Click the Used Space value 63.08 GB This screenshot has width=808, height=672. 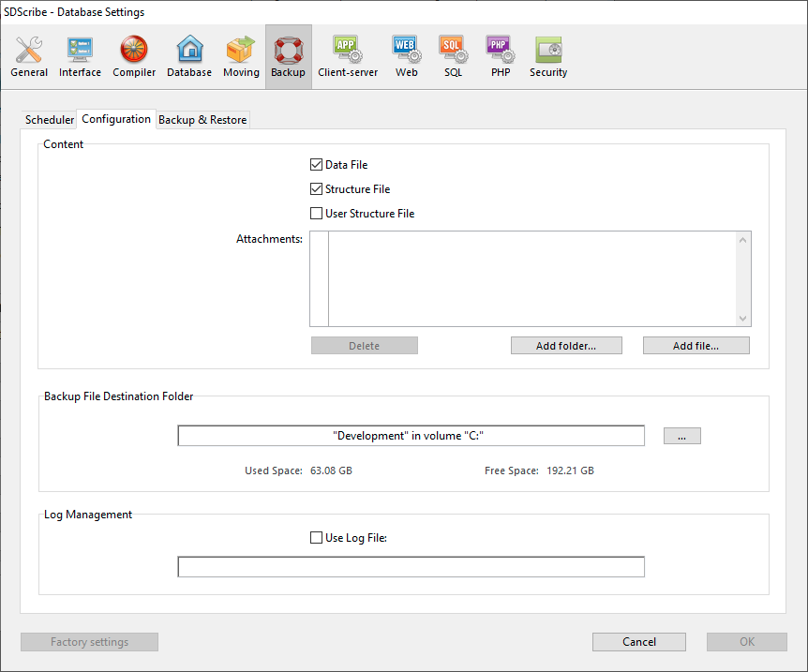pyautogui.click(x=331, y=470)
